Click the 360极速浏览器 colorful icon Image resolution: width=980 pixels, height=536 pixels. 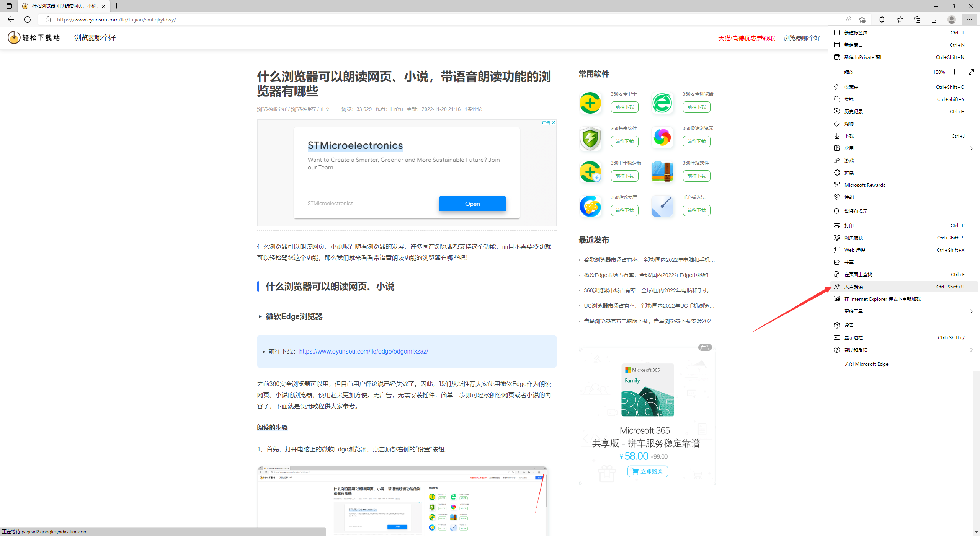pyautogui.click(x=662, y=138)
